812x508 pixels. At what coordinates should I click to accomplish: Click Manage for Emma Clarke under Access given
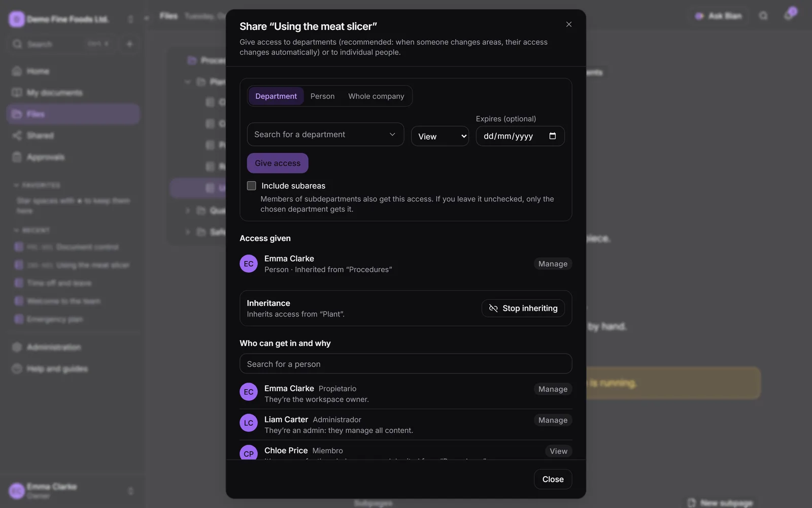(x=553, y=264)
